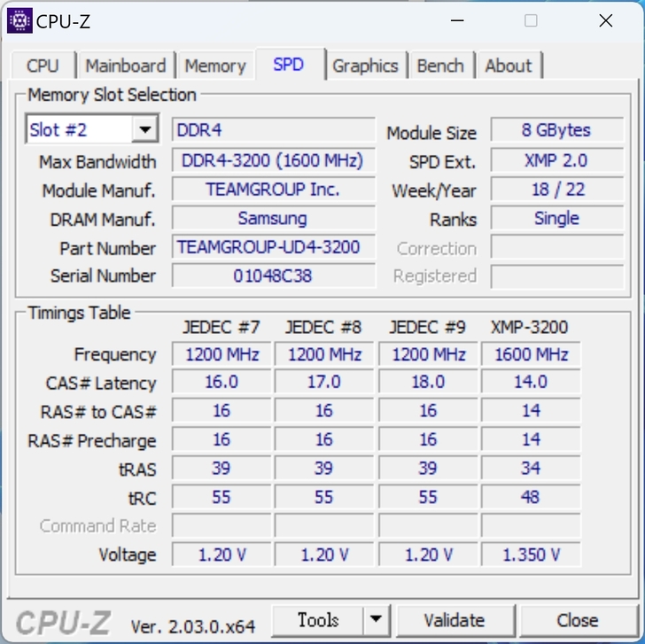Switch to the CPU tab
Image resolution: width=645 pixels, height=644 pixels.
pyautogui.click(x=43, y=66)
